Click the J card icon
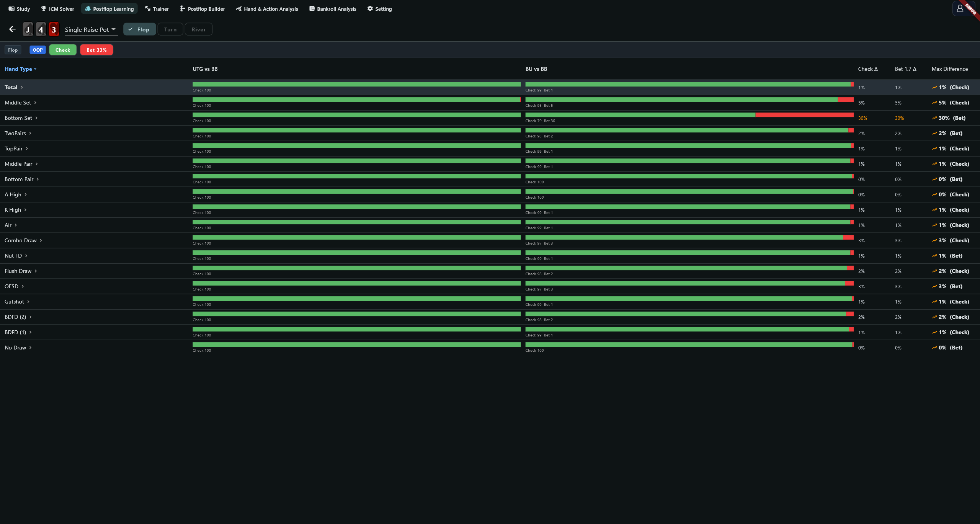The height and width of the screenshot is (524, 980). [28, 29]
